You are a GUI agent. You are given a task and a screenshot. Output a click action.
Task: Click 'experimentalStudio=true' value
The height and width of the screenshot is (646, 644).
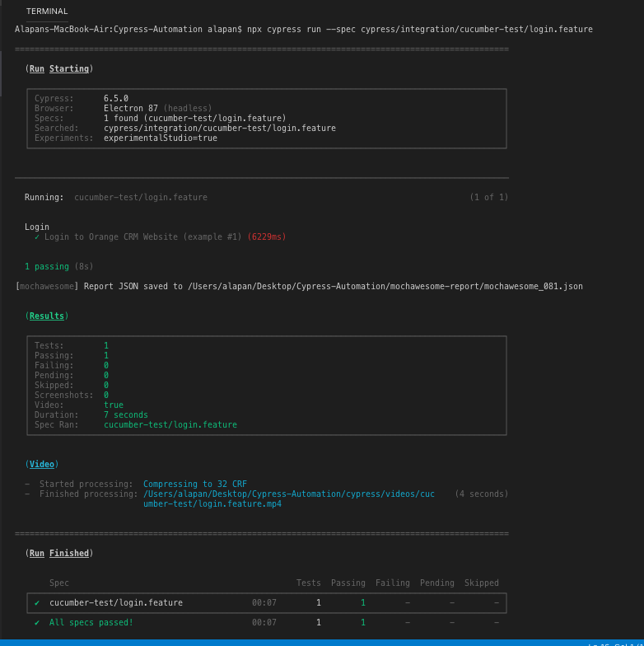pos(160,138)
